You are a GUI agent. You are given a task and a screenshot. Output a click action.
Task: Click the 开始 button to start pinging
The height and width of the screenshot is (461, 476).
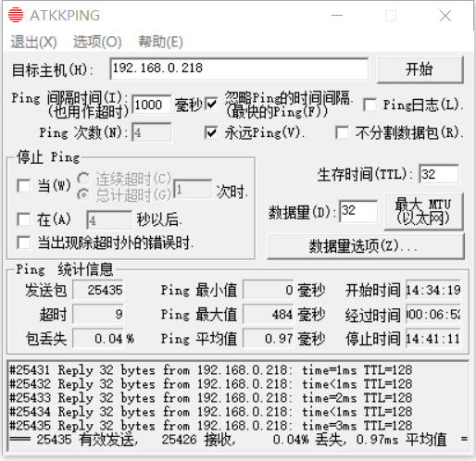point(420,69)
